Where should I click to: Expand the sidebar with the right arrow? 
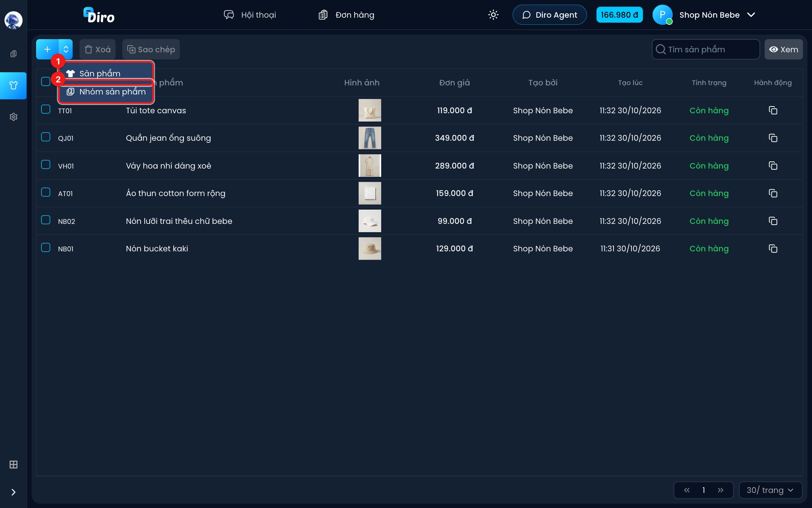point(13,492)
